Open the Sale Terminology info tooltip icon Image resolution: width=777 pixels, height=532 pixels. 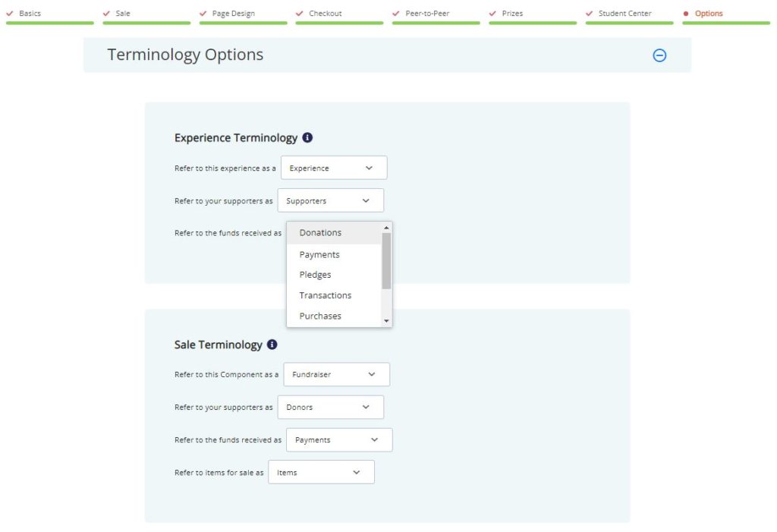(x=272, y=344)
